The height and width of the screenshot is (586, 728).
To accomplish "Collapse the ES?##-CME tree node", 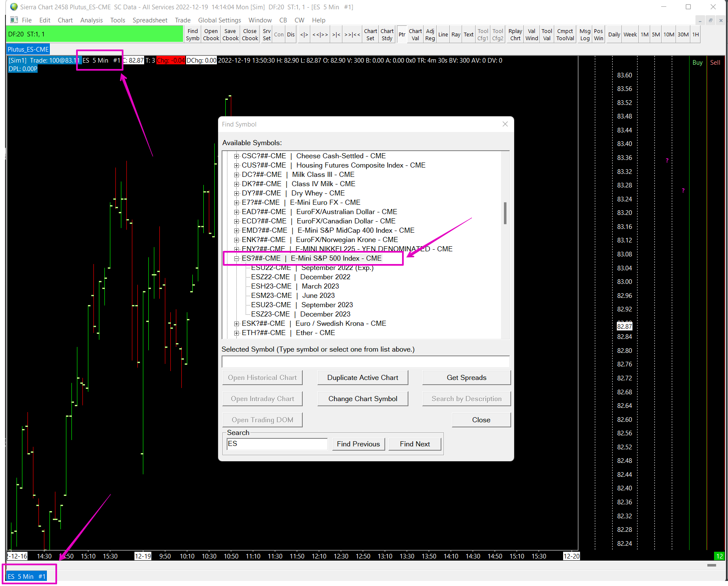I will (237, 259).
